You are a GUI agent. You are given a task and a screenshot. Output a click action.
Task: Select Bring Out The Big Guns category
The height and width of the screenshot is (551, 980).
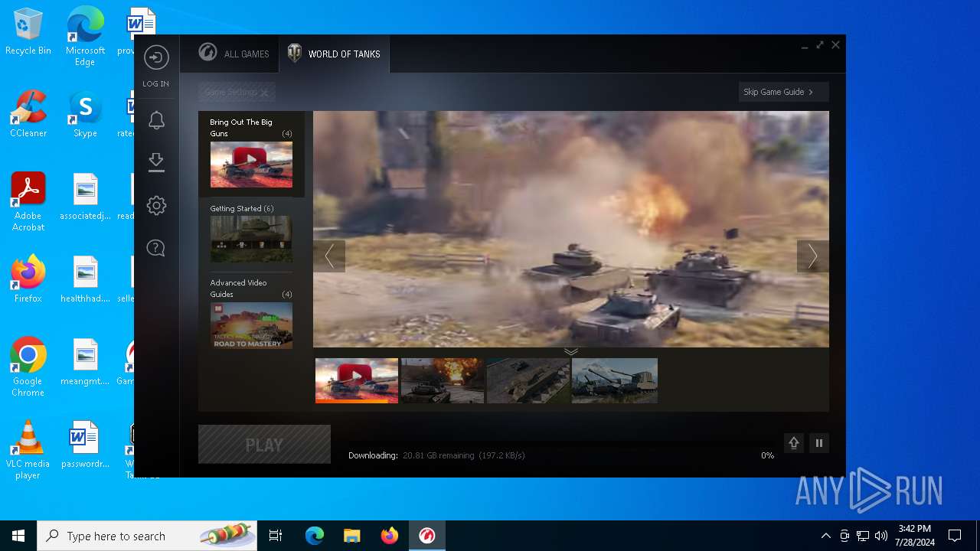click(x=251, y=154)
